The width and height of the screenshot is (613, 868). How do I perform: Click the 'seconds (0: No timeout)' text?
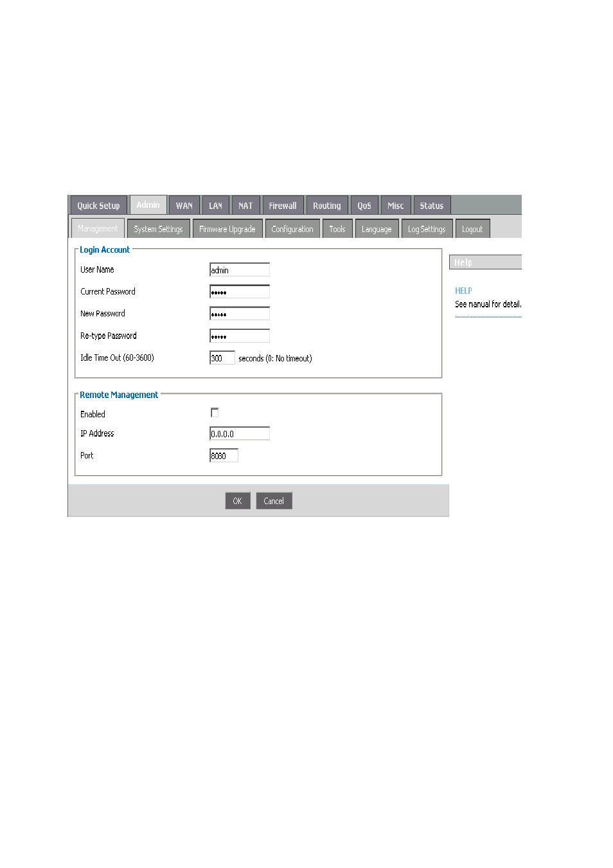(x=275, y=358)
